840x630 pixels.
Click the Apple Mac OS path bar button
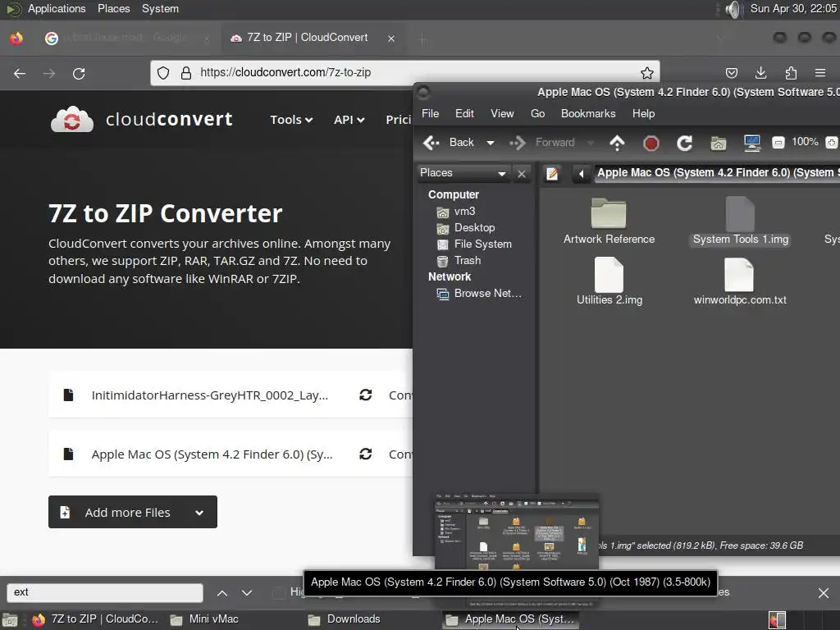click(x=717, y=173)
